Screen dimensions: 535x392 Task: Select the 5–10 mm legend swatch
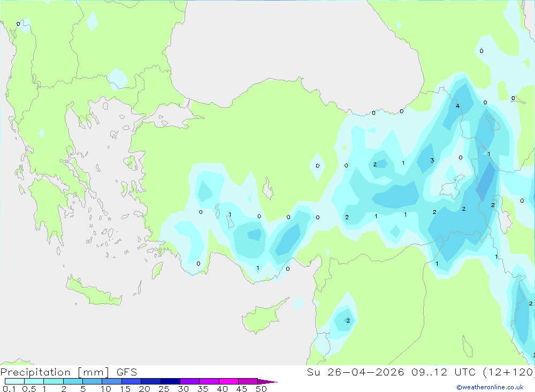tap(92, 381)
